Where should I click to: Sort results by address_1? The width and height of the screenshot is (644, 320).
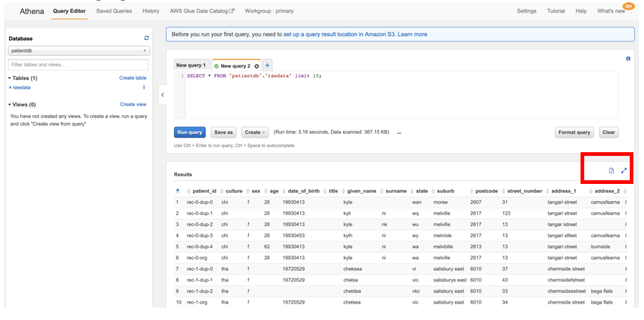tap(561, 191)
